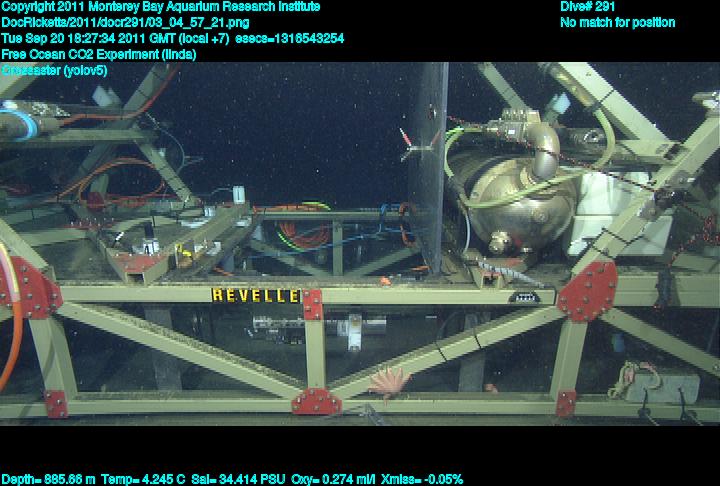Image resolution: width=720 pixels, height=486 pixels.
Task: Click the coiled orange cable in the frame
Action: (x=305, y=237)
